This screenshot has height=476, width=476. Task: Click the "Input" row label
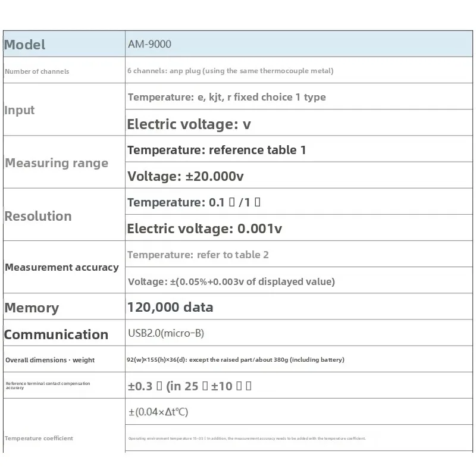coord(20,110)
